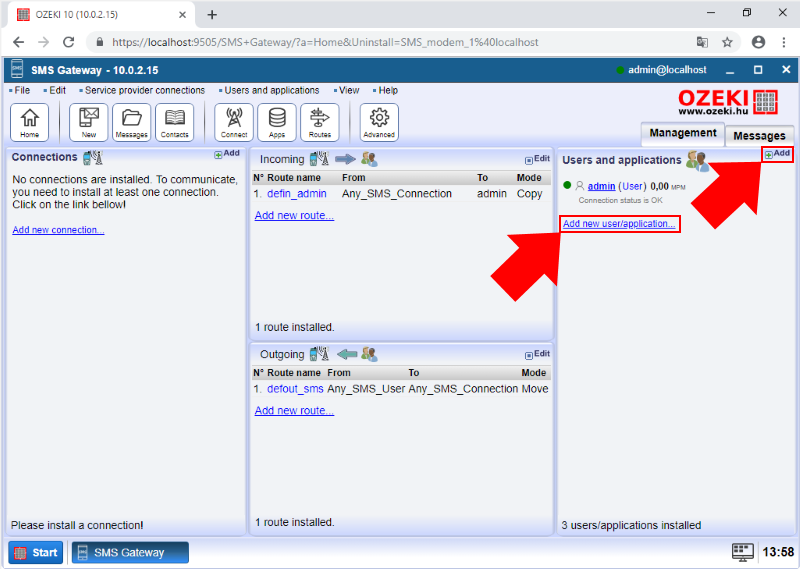Click Edit in the Outgoing routes panel
The width and height of the screenshot is (800, 569).
coord(537,354)
